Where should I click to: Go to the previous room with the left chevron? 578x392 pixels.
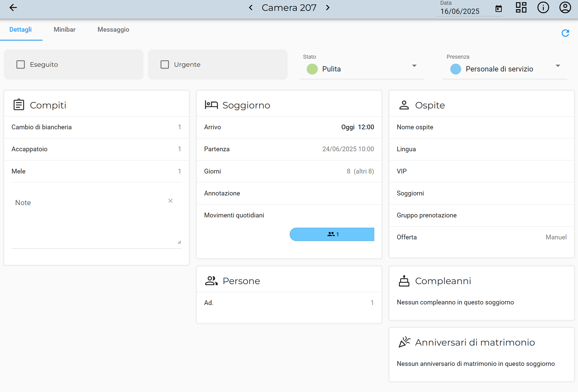click(251, 8)
